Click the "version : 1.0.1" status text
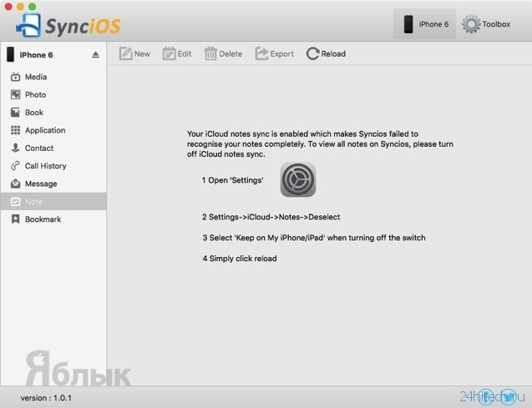 [46, 398]
